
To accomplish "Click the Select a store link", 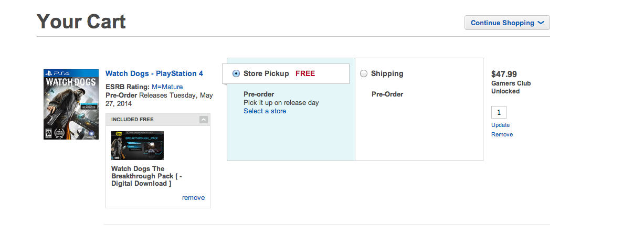I will (265, 111).
